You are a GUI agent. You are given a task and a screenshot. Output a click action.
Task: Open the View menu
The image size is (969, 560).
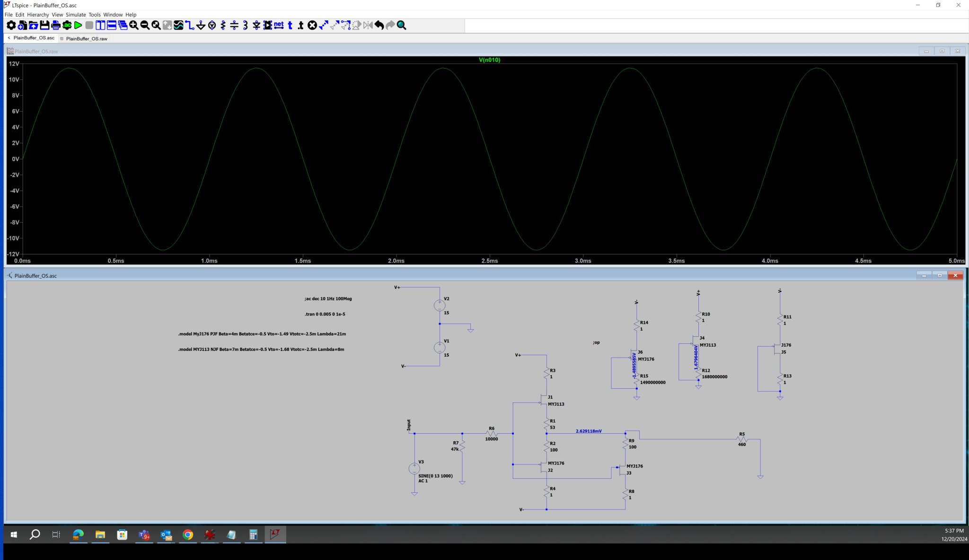pos(57,15)
